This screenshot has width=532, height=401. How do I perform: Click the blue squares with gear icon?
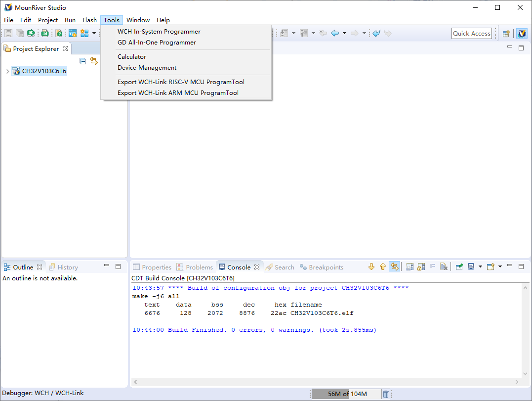(x=84, y=33)
